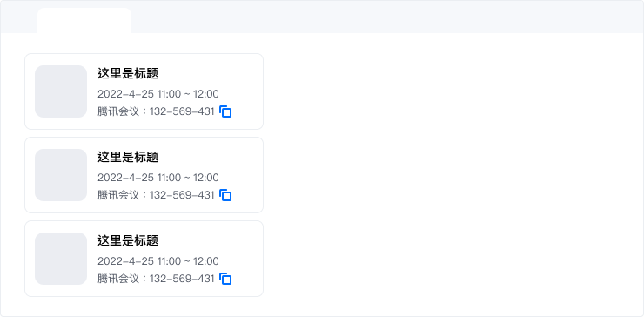Copy the meeting ID in the first card

[225, 111]
